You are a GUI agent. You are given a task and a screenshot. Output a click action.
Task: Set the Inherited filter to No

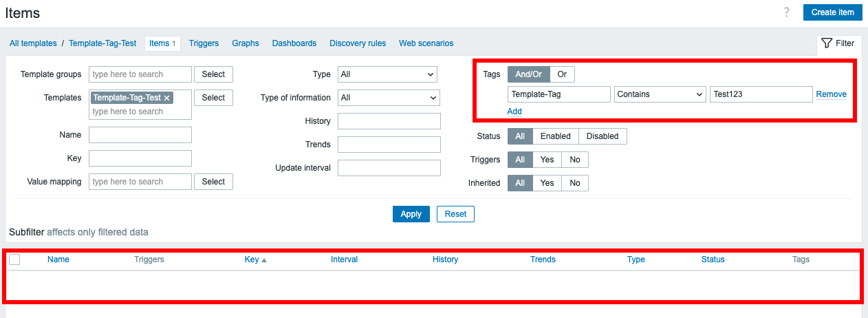pos(574,183)
